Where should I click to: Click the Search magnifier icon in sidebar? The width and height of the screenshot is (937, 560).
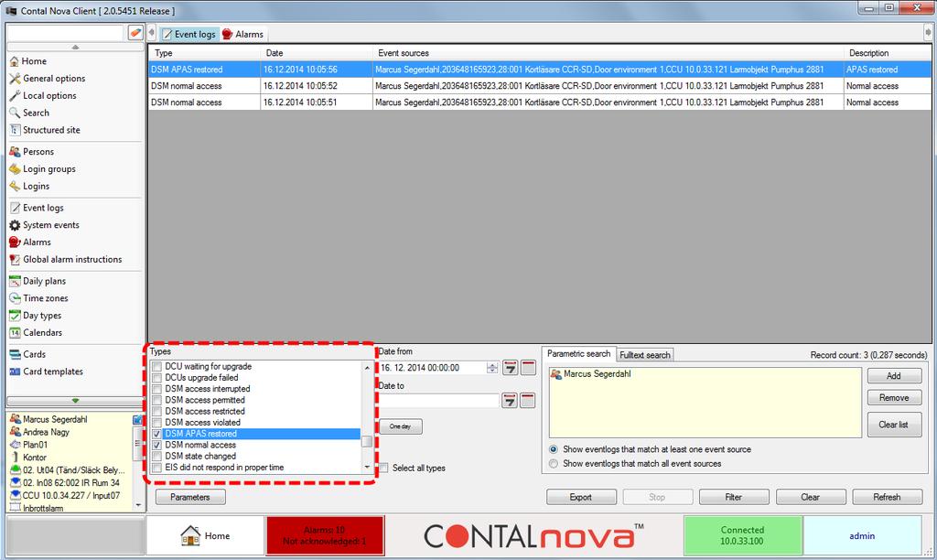pyautogui.click(x=15, y=113)
